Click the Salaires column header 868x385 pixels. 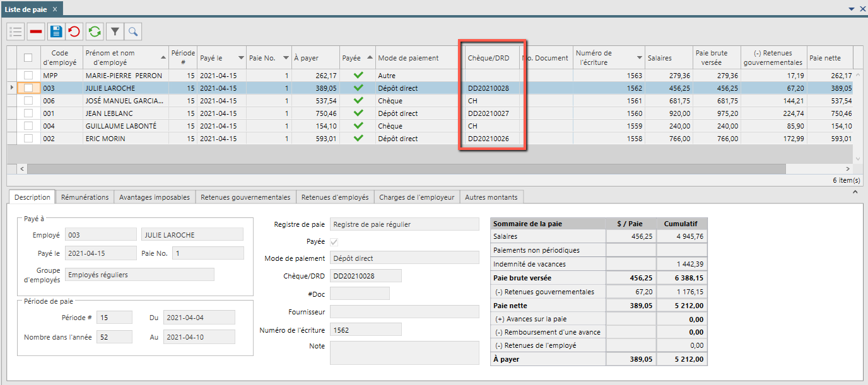(668, 58)
